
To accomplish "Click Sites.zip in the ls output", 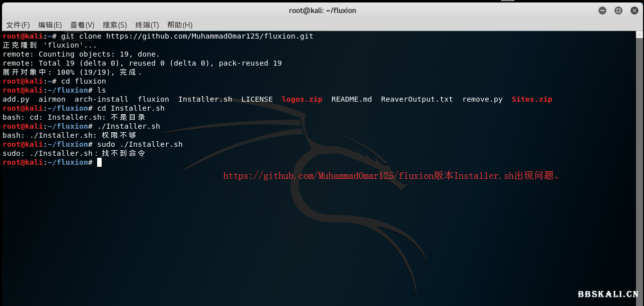I will click(532, 99).
